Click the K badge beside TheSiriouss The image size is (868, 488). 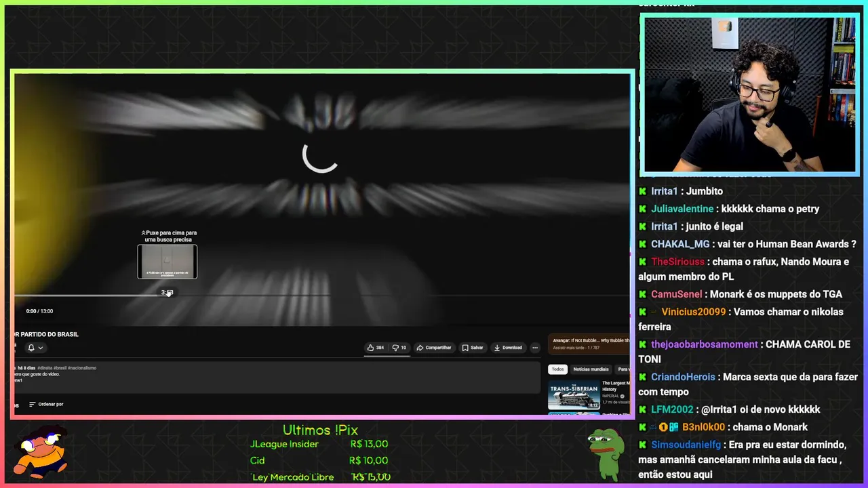[x=643, y=262]
